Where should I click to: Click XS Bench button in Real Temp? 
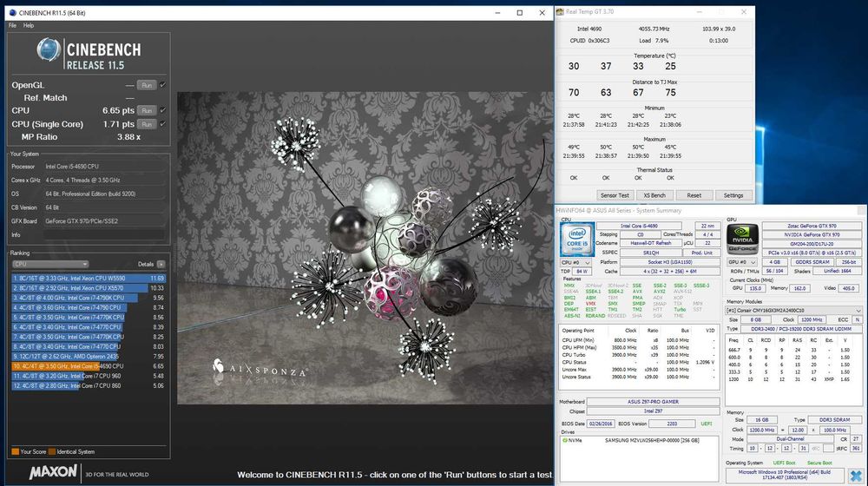[654, 195]
